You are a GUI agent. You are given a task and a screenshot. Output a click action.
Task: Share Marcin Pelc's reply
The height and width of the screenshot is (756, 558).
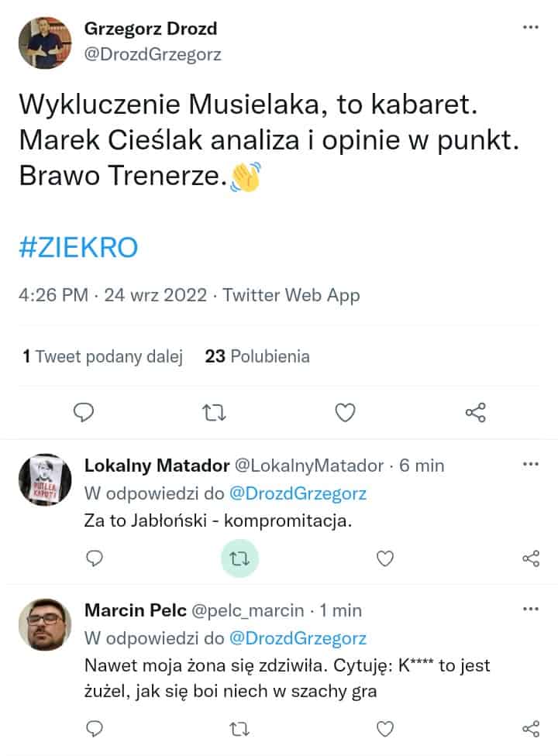click(x=531, y=728)
